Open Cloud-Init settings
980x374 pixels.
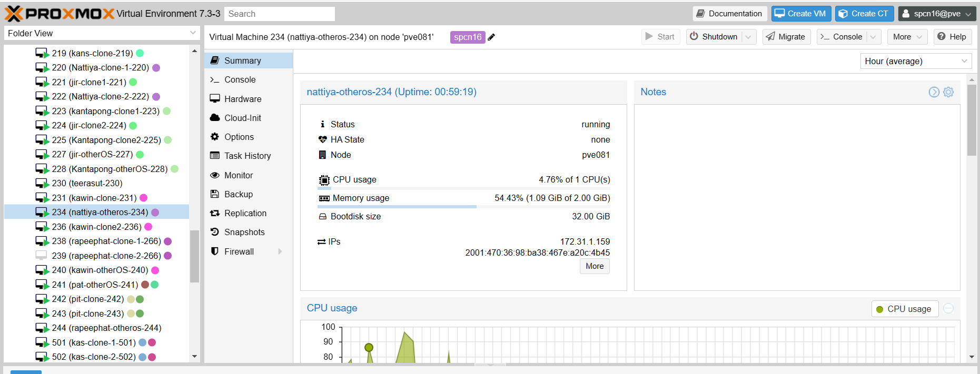tap(249, 118)
